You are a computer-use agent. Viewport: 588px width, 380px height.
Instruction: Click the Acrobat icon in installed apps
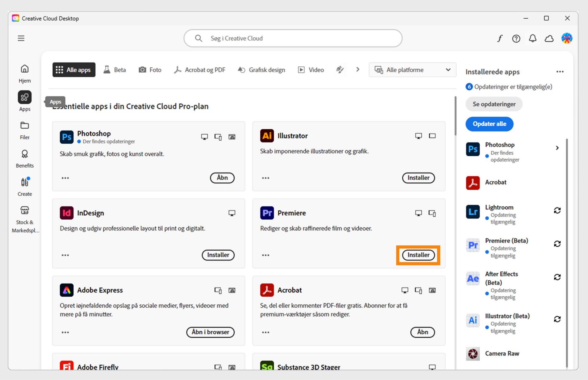[473, 183]
